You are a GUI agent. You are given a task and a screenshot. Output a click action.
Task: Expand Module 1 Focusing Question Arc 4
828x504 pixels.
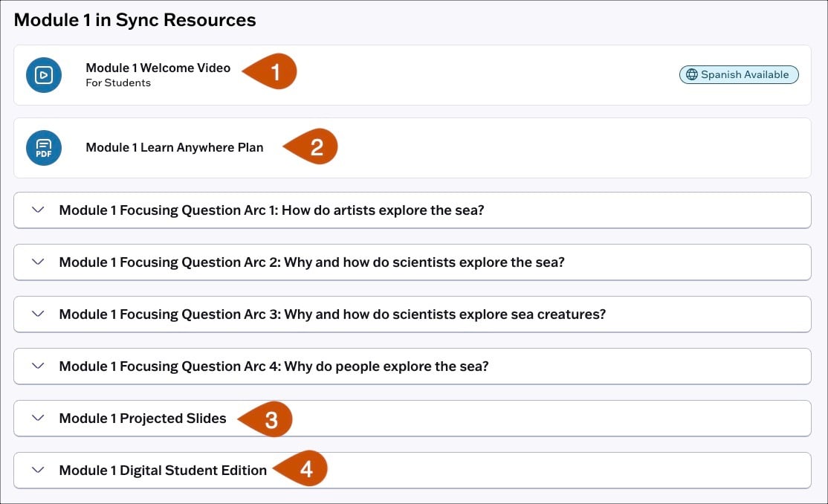pos(37,366)
